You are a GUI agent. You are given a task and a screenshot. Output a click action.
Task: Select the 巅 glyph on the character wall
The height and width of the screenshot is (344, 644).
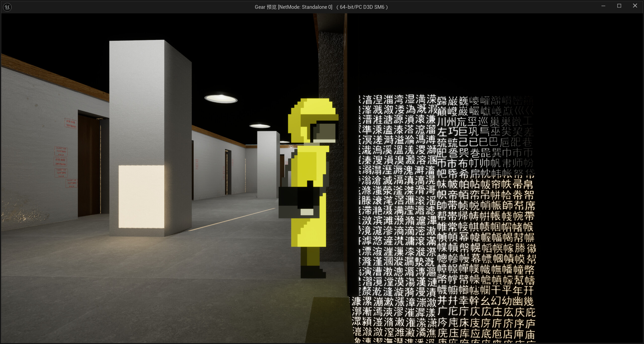pyautogui.click(x=441, y=112)
